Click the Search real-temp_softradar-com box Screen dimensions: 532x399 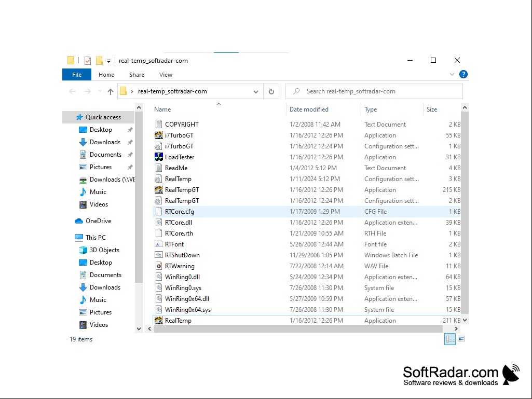coord(374,91)
